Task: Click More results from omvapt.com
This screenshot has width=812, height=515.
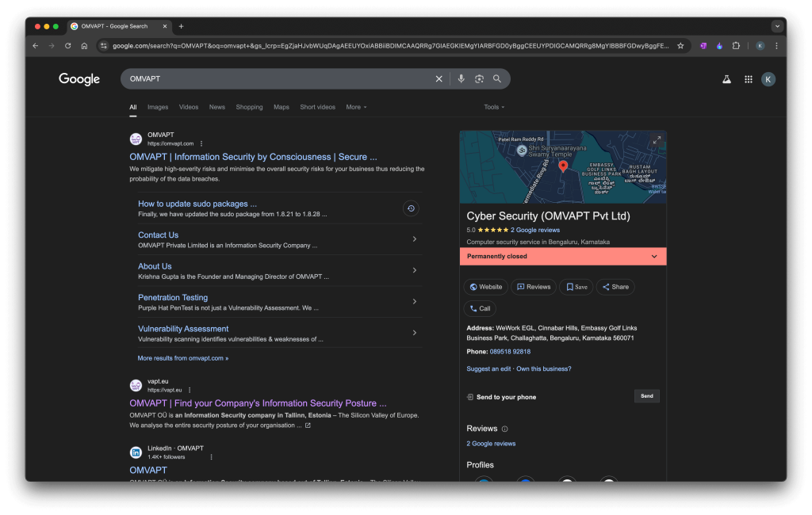Action: [183, 358]
